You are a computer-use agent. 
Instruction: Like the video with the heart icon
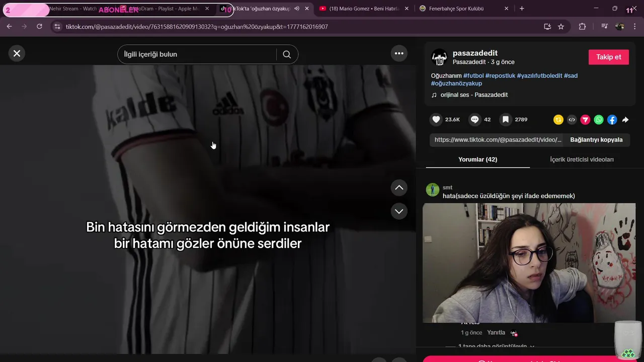[x=436, y=120]
